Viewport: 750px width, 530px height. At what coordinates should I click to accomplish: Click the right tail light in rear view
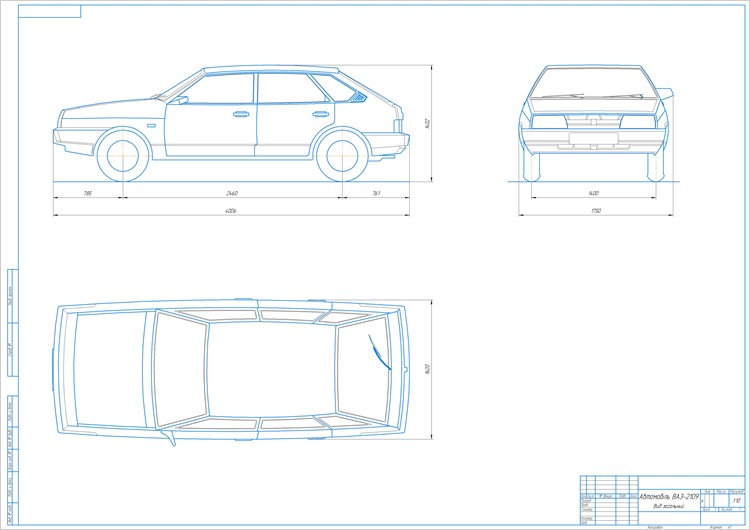coord(638,121)
